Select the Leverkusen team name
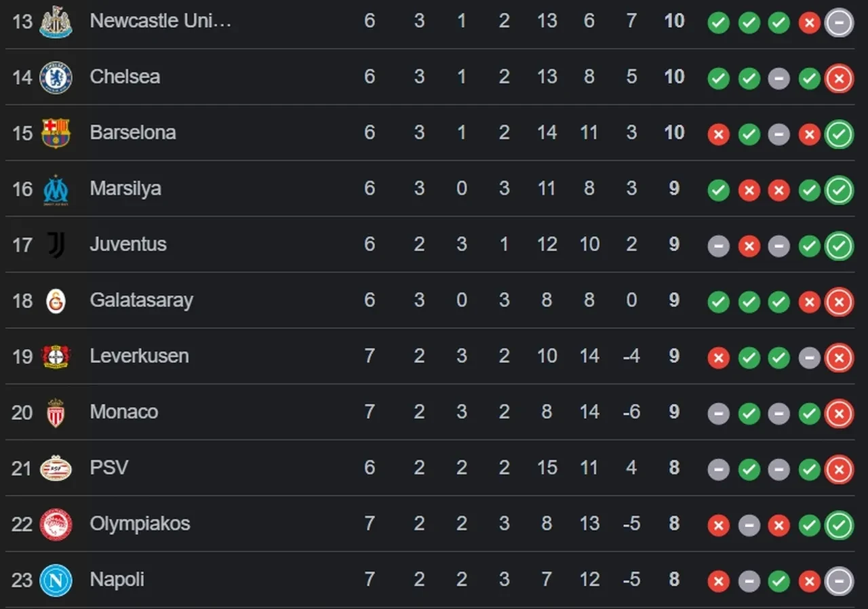 point(140,356)
